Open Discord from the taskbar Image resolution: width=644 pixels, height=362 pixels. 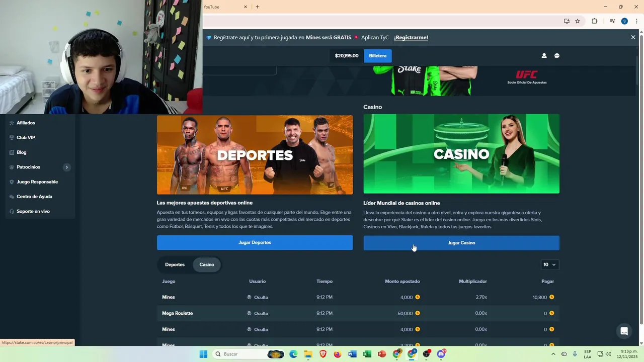pos(441,354)
